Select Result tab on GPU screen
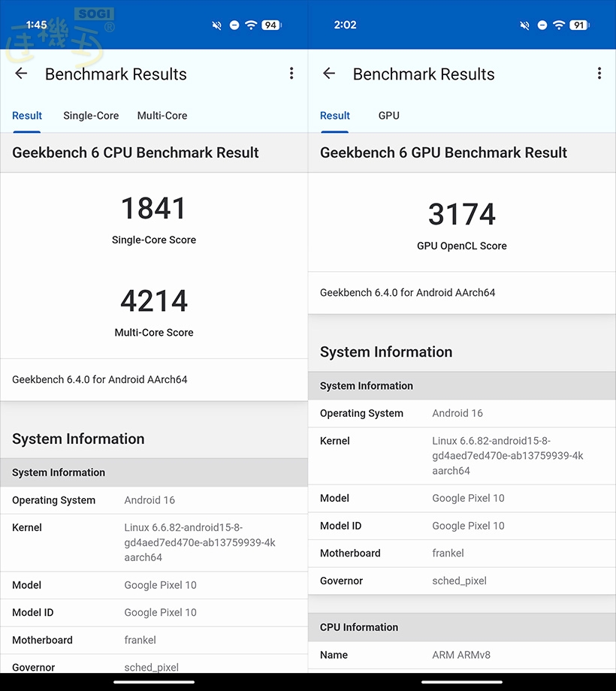This screenshot has width=616, height=691. point(335,116)
